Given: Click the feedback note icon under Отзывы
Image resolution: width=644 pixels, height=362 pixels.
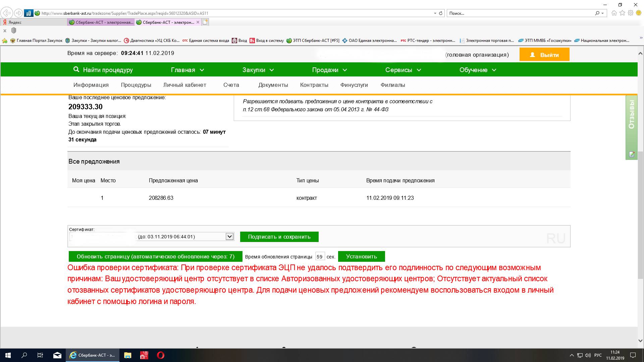Looking at the screenshot, I should [632, 154].
